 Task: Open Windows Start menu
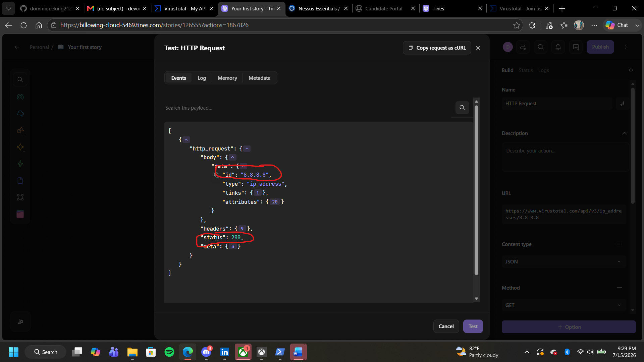[13, 352]
